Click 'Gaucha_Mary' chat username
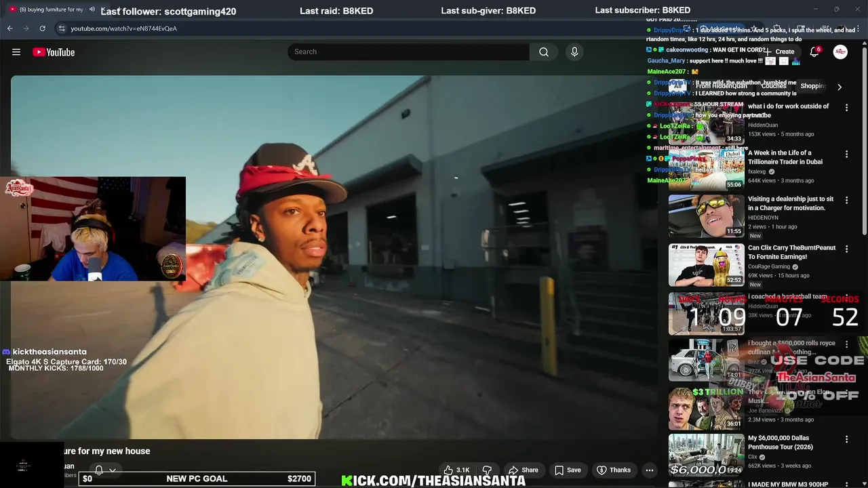The height and width of the screenshot is (488, 868). [666, 61]
